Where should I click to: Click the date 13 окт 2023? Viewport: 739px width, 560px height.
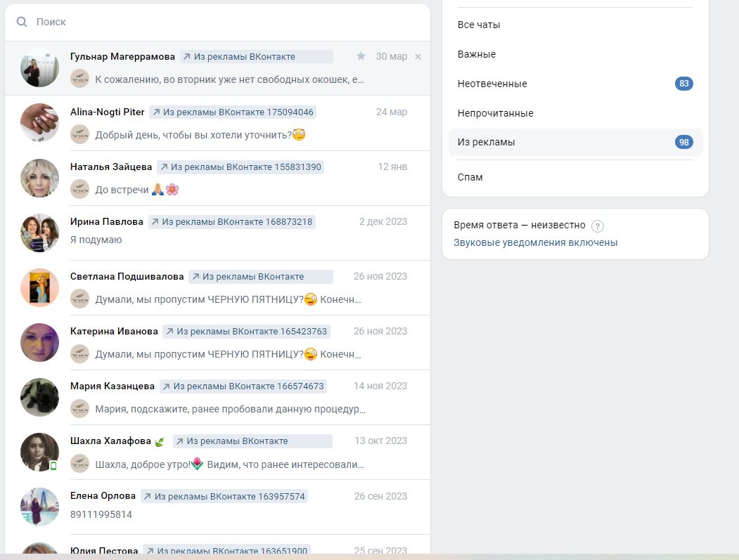pyautogui.click(x=381, y=441)
